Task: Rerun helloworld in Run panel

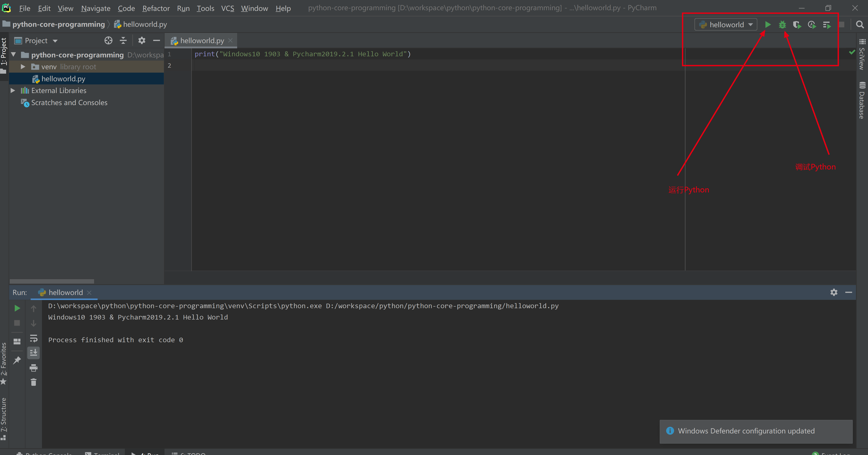Action: 17,308
